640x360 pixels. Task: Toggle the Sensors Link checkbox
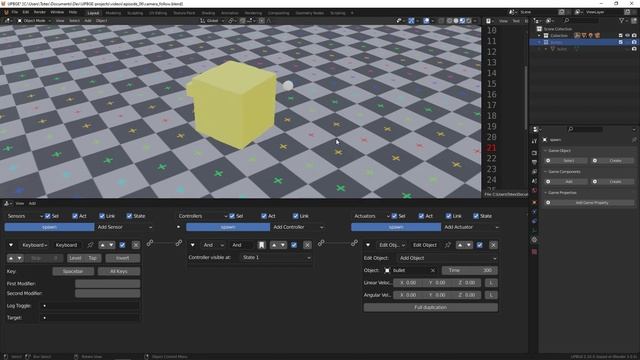click(x=102, y=216)
